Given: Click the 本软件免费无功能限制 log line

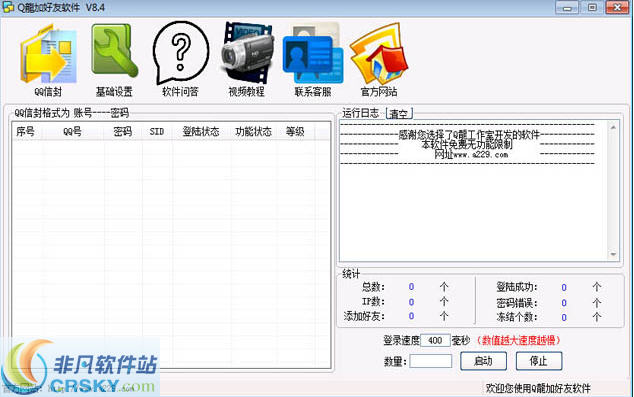Looking at the screenshot, I should 467,145.
